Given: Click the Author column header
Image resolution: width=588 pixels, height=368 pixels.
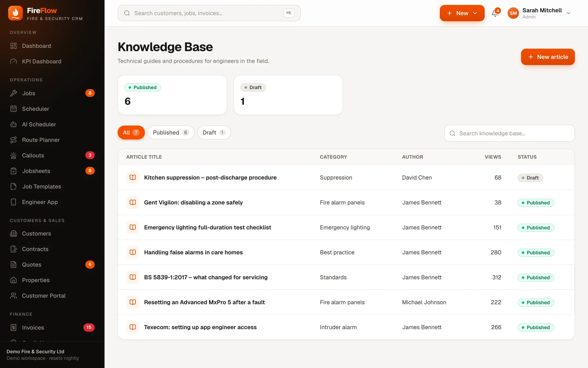Looking at the screenshot, I should pyautogui.click(x=412, y=157).
